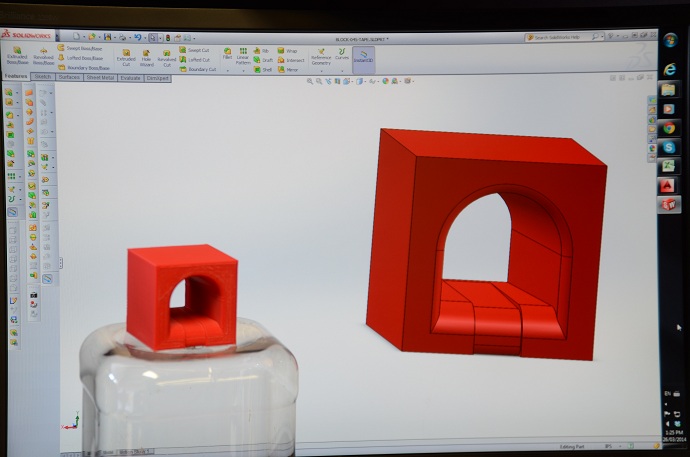Open the Save dropdown arrow

[x=114, y=37]
